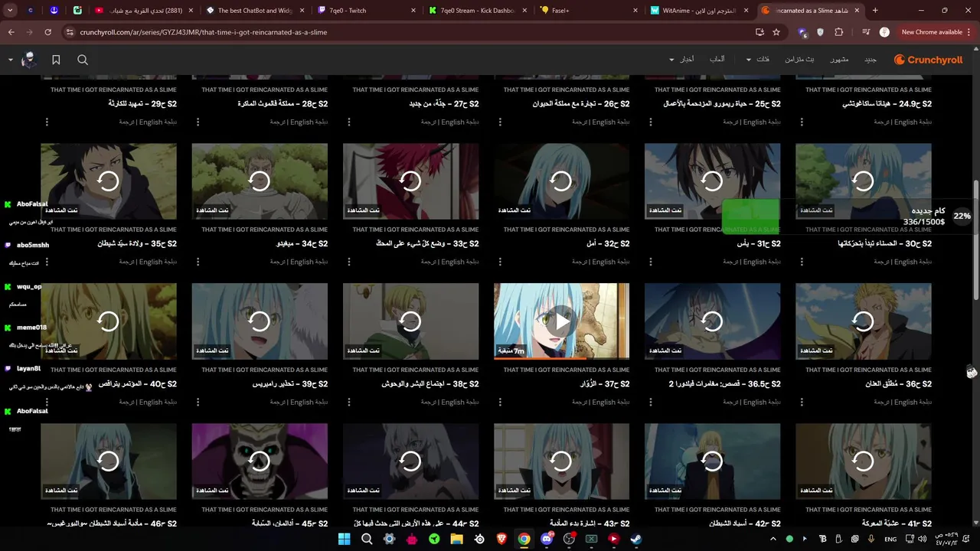This screenshot has width=980, height=551.
Task: Bookmark this page with the star icon
Action: (x=776, y=32)
